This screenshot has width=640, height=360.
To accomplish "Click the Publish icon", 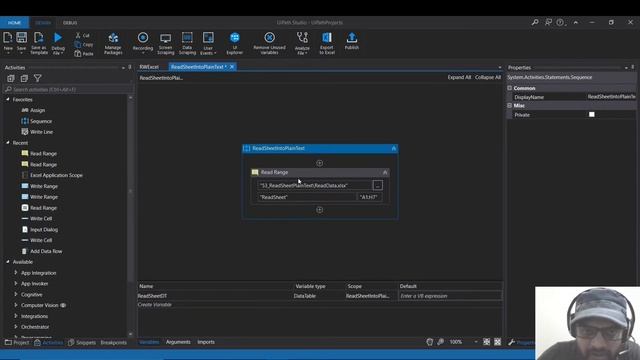I will click(351, 38).
